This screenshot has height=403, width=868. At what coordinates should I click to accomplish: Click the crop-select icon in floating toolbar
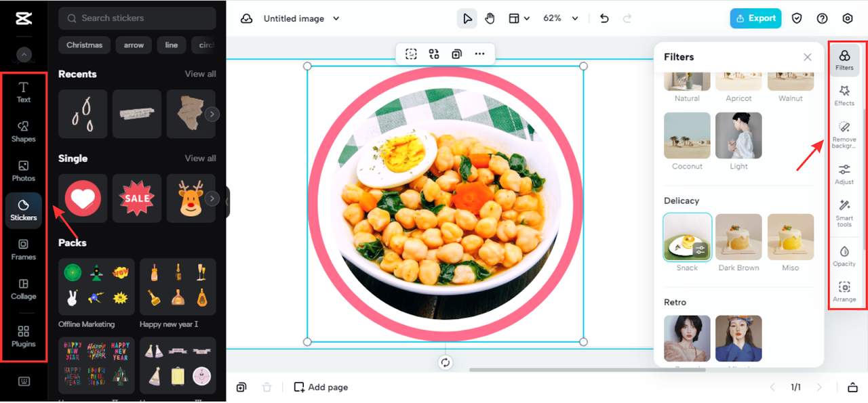411,54
